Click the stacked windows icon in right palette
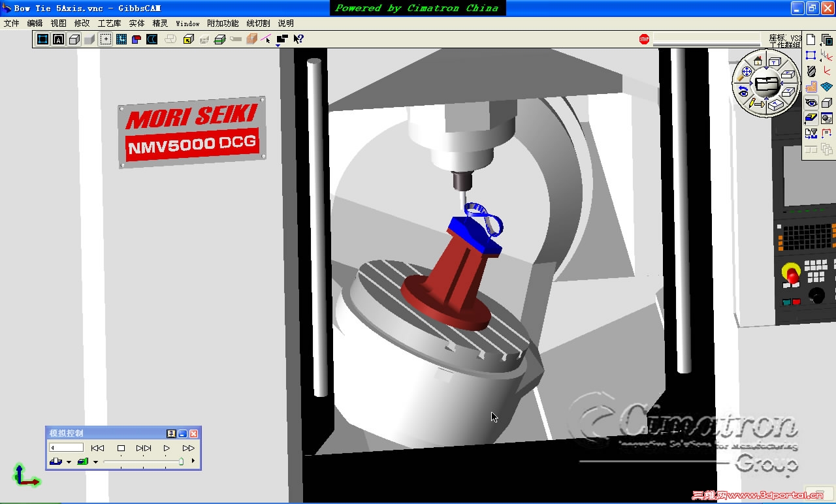Screen dimensions: 836x504 [827, 40]
